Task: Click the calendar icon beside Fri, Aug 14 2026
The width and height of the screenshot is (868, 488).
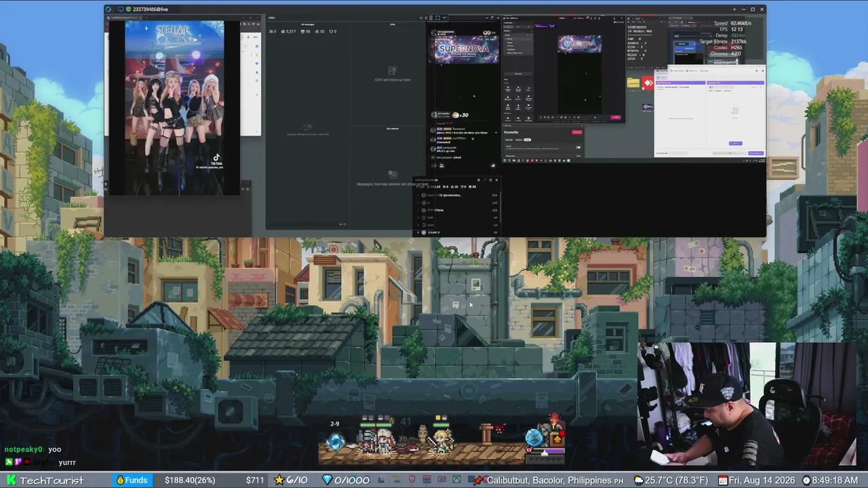Action: click(x=723, y=481)
